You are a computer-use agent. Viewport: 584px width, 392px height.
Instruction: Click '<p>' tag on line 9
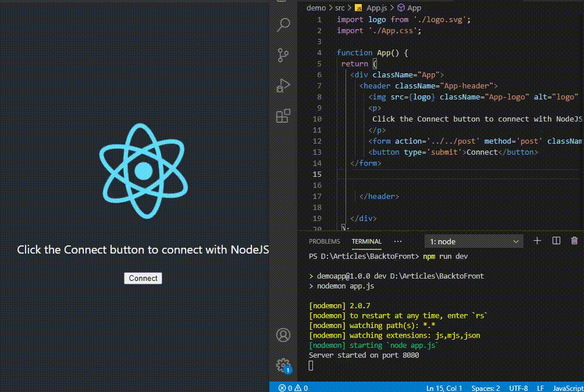[x=375, y=108]
